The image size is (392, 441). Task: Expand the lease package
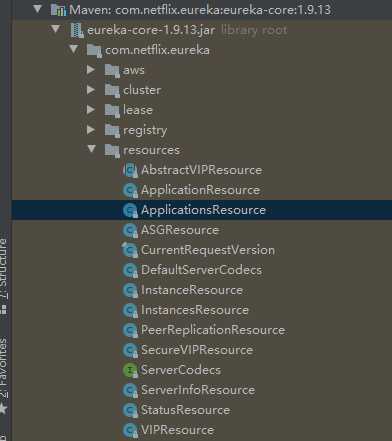tap(91, 110)
